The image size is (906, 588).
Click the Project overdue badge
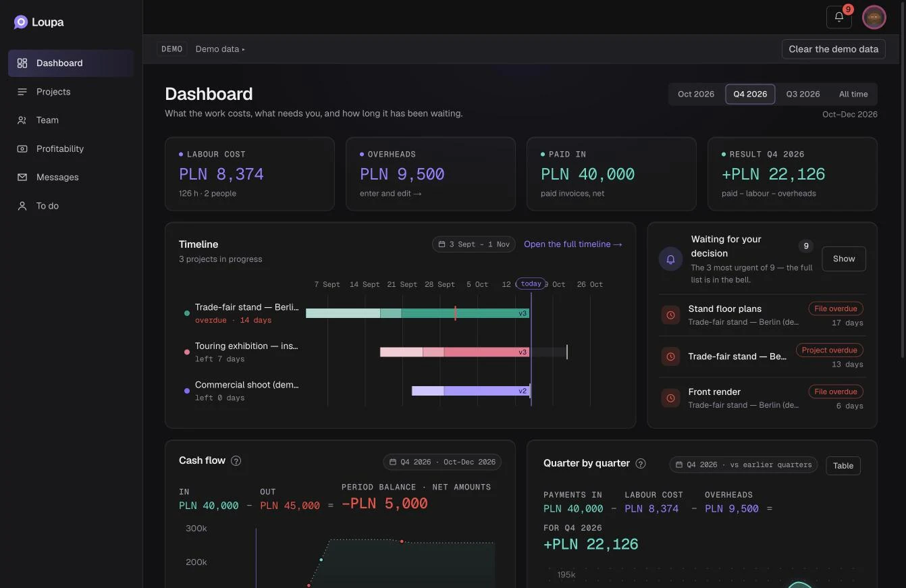click(x=830, y=350)
